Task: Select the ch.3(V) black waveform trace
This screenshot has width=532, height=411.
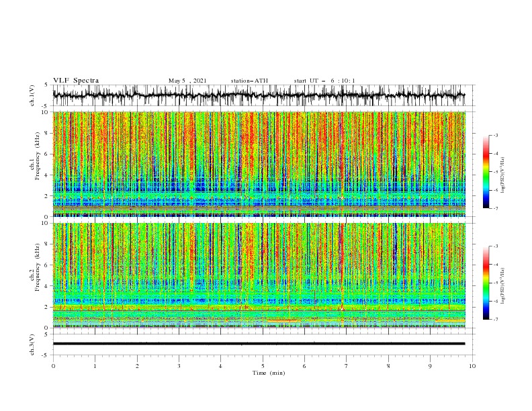Action: pyautogui.click(x=259, y=344)
